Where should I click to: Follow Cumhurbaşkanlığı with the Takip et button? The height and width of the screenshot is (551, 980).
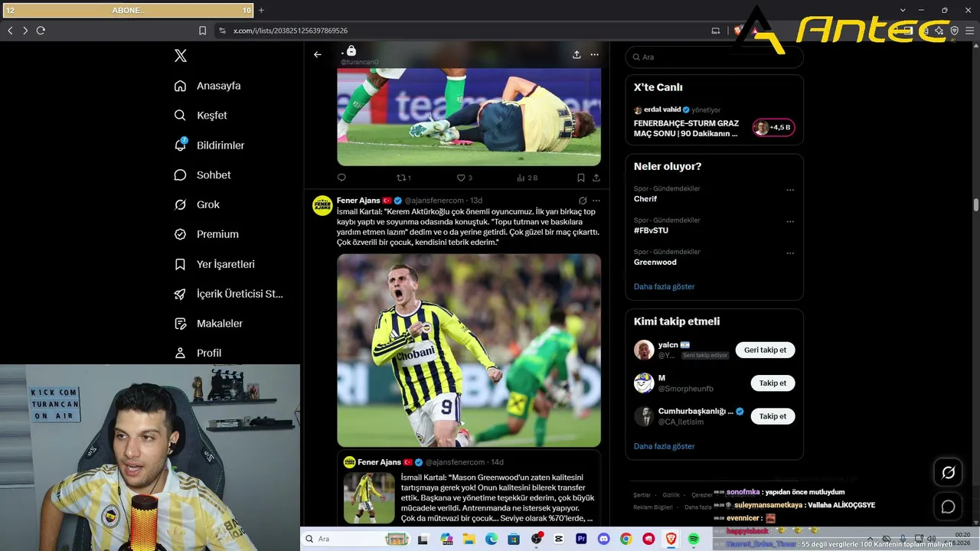click(x=773, y=416)
